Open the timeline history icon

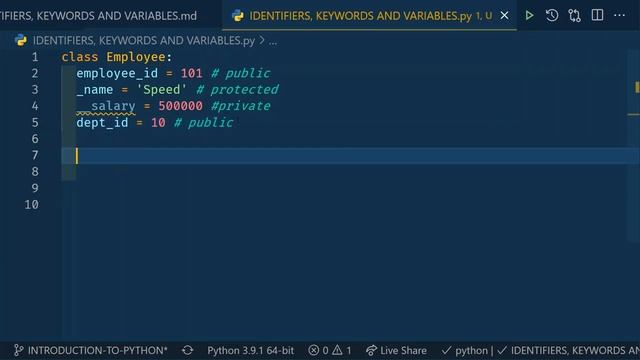pyautogui.click(x=552, y=16)
